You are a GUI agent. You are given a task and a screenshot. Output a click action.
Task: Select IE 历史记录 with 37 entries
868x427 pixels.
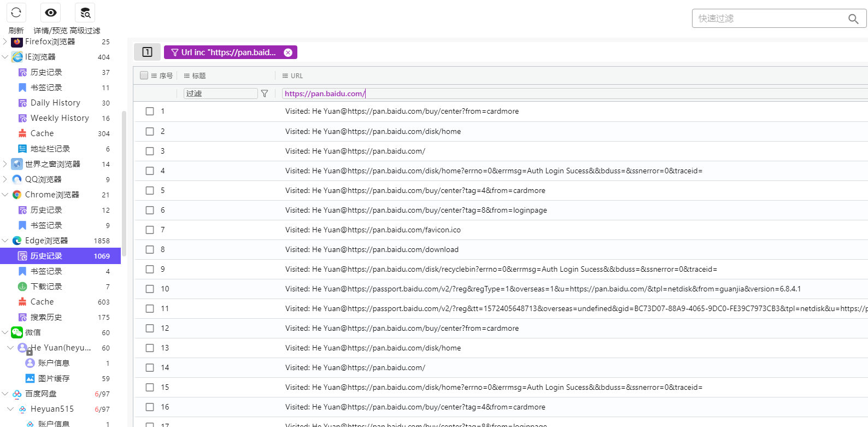tap(60, 72)
